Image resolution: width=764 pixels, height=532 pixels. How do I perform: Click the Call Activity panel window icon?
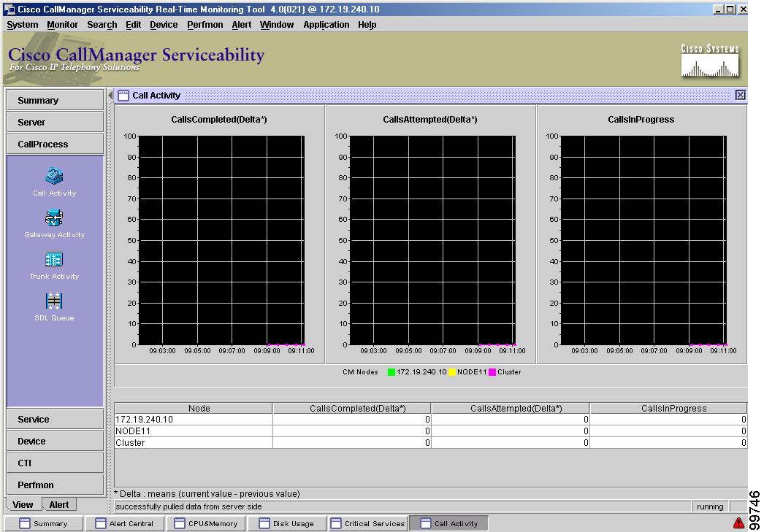(123, 96)
